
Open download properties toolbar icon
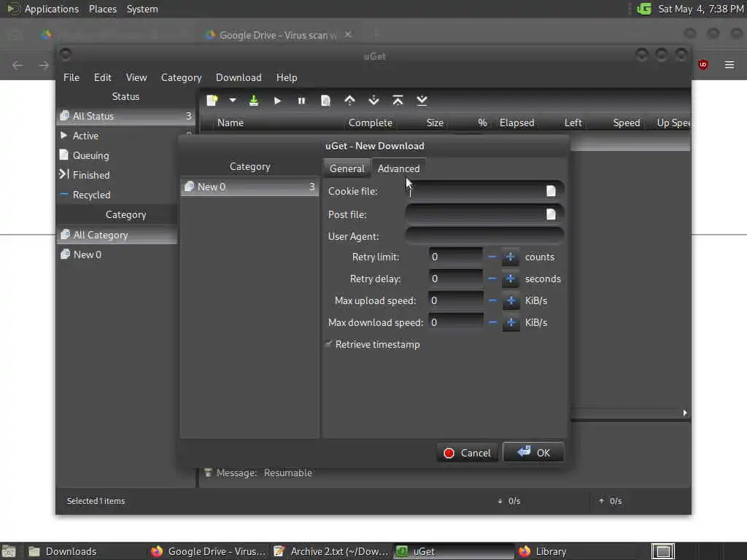[325, 101]
